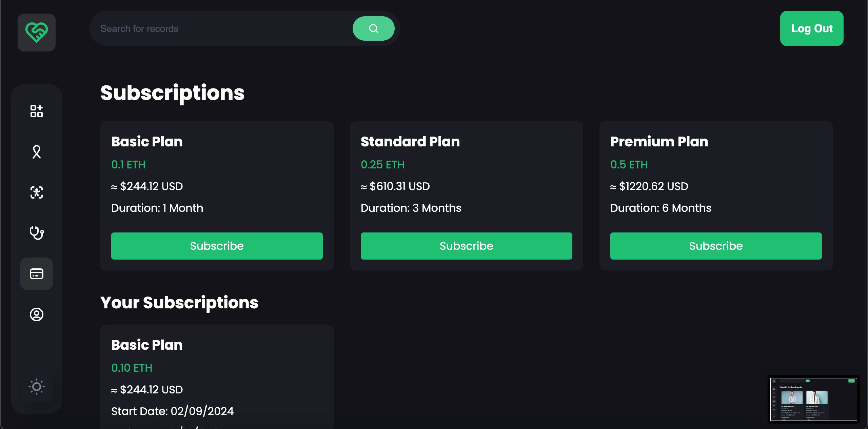Select your active Basic Plan subscription card
Viewport: 868px width, 429px height.
pyautogui.click(x=217, y=377)
